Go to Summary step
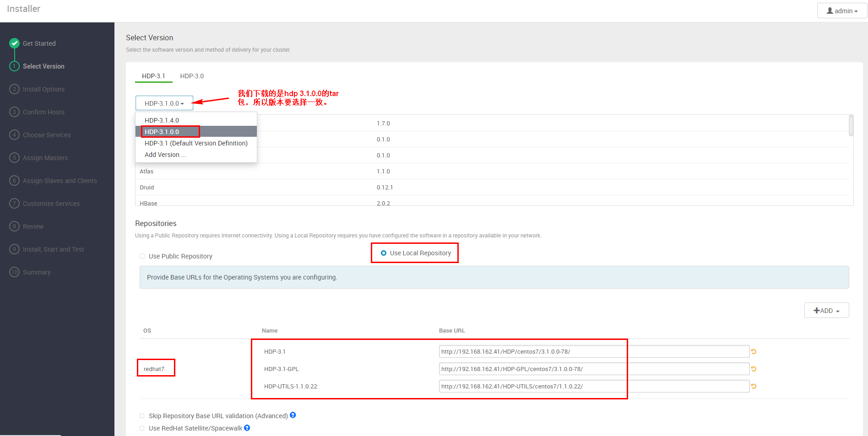 [x=37, y=272]
